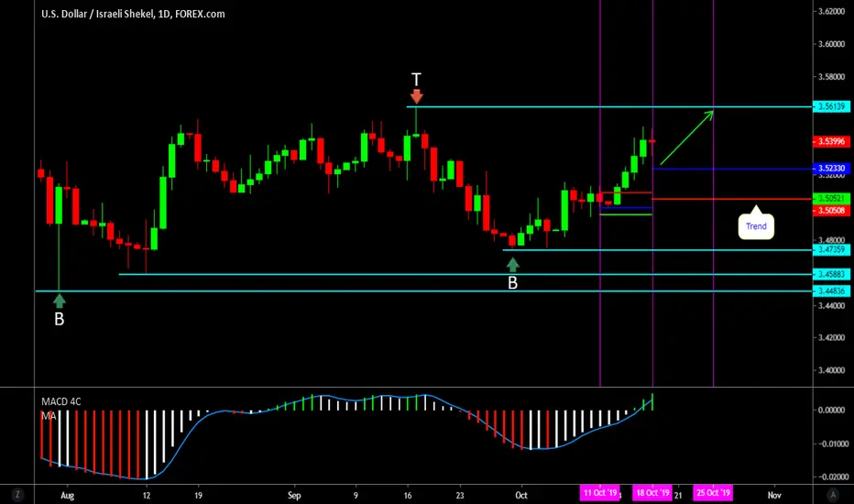The image size is (854, 504).
Task: Click the 'Sep' time axis label
Action: 294,495
